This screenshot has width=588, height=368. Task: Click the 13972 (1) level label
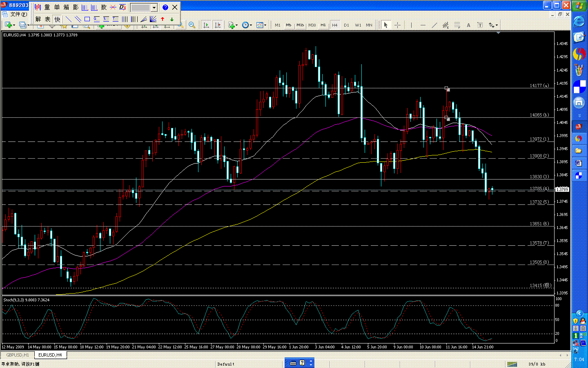[539, 139]
